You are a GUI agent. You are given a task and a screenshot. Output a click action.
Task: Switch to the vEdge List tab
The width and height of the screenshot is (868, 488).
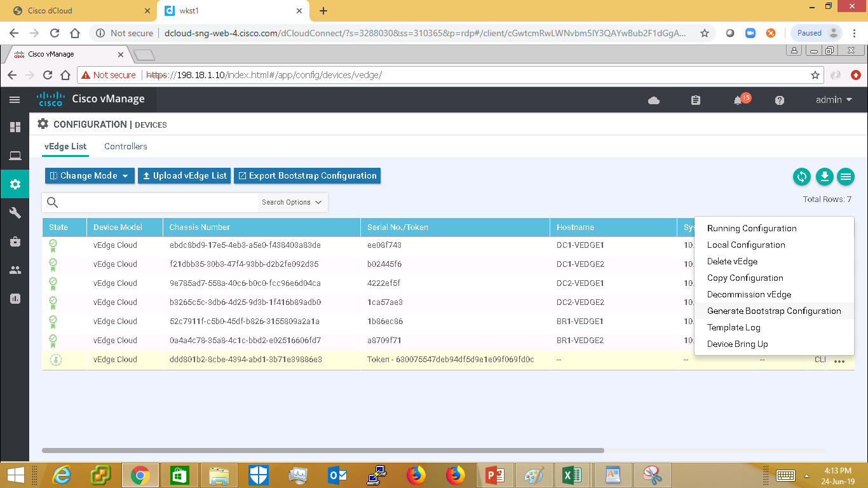tap(65, 146)
